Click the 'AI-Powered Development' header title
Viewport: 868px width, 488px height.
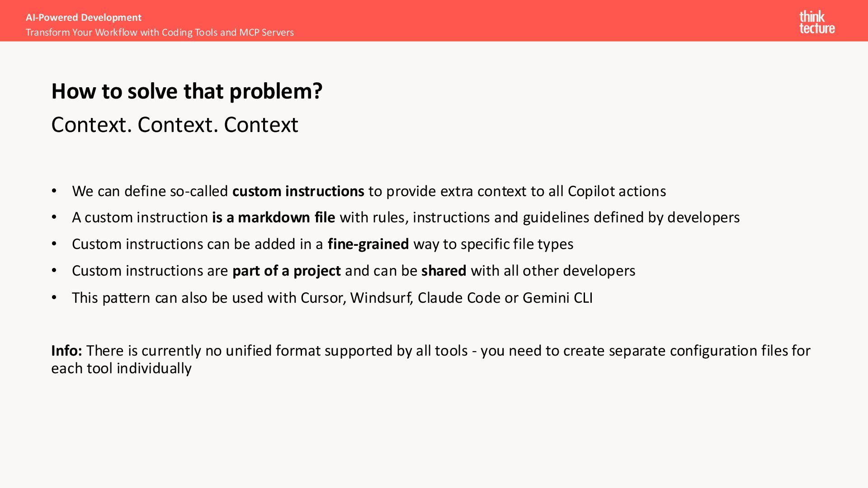click(x=84, y=17)
